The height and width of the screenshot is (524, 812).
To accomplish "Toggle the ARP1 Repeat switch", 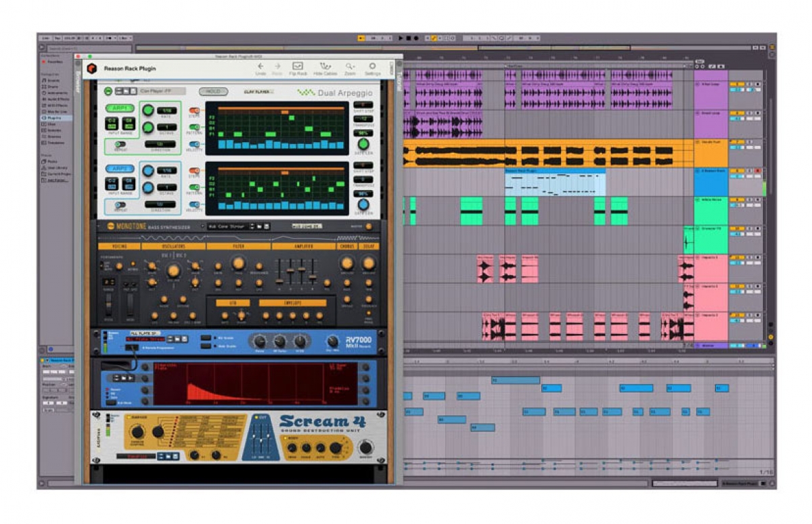I will (120, 144).
